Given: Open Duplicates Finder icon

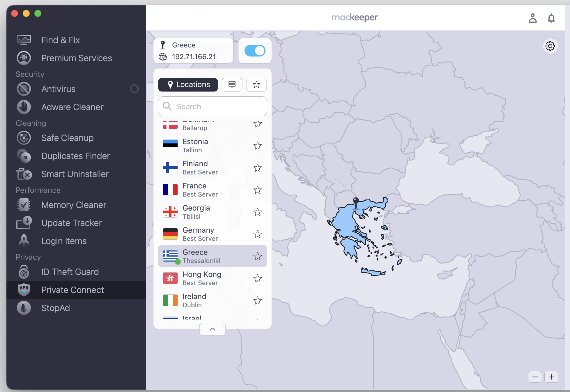Looking at the screenshot, I should tap(24, 156).
